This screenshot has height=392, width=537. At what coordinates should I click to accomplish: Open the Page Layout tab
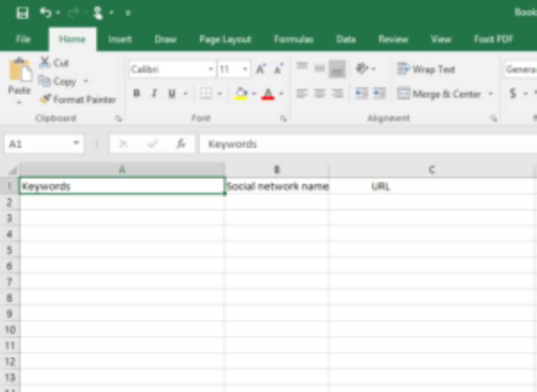(x=225, y=40)
